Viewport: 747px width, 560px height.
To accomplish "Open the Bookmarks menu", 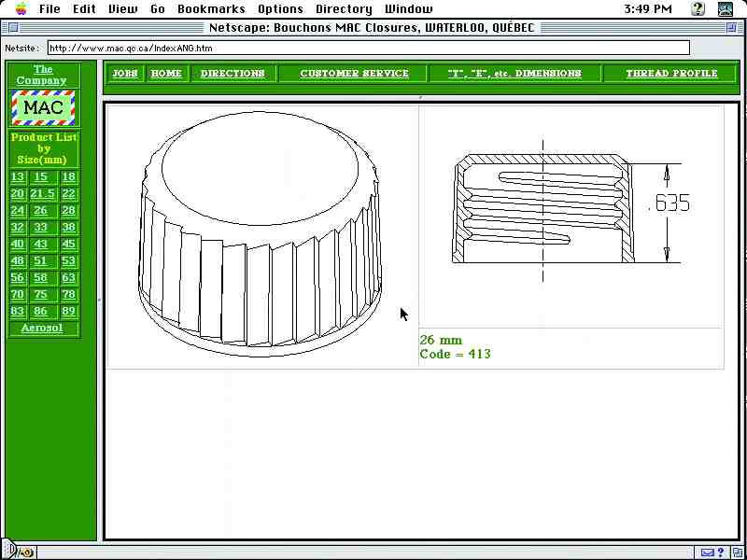I will (x=211, y=8).
